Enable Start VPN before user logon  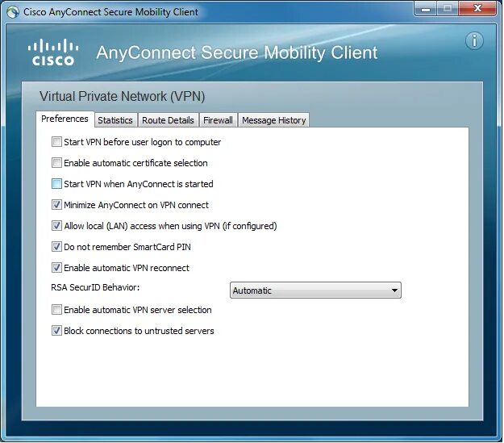(x=56, y=142)
